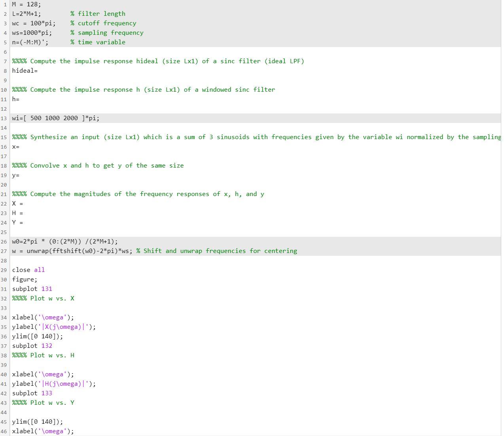The width and height of the screenshot is (504, 436).
Task: Place cursor after y= on line 19
Action: tap(19, 175)
